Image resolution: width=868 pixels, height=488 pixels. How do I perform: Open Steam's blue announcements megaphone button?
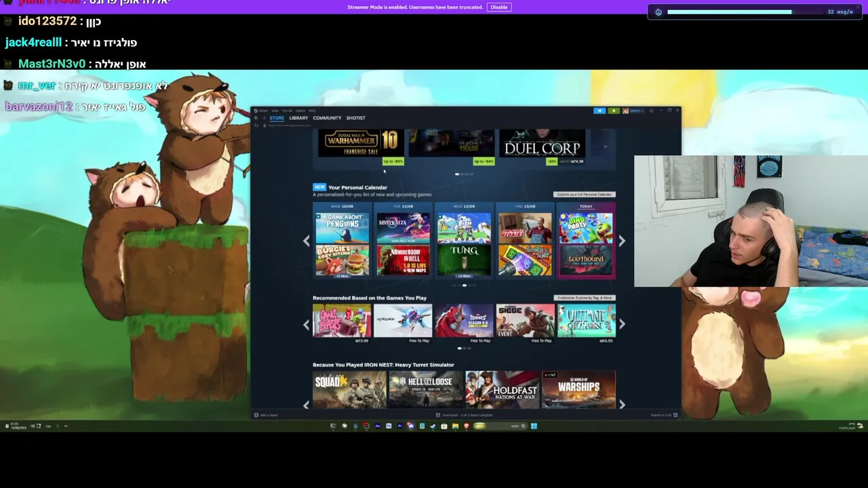tap(599, 110)
